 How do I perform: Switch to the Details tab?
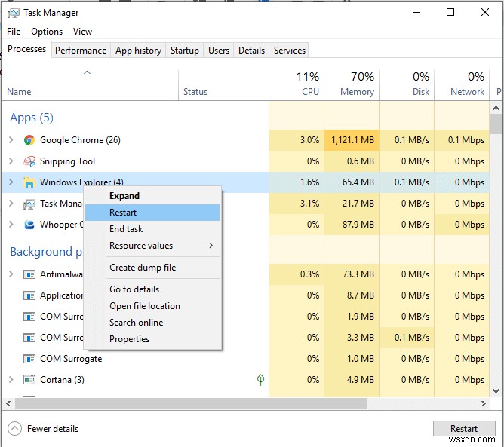pos(251,51)
